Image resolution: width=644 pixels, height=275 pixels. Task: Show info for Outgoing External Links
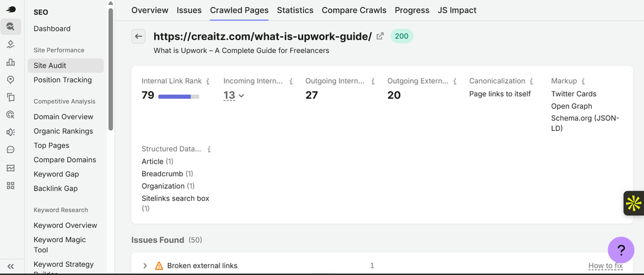point(455,81)
